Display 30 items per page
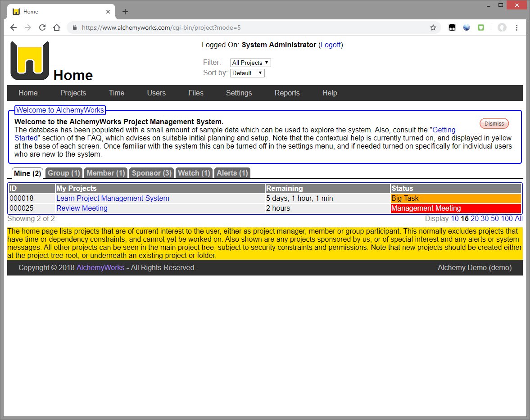530x420 pixels. click(485, 219)
